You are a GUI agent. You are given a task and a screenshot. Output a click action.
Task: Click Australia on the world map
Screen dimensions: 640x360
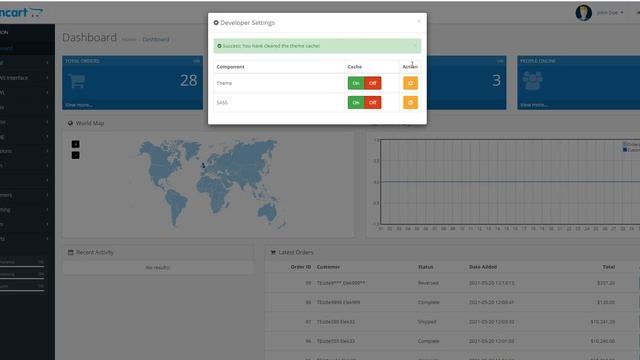click(x=267, y=212)
